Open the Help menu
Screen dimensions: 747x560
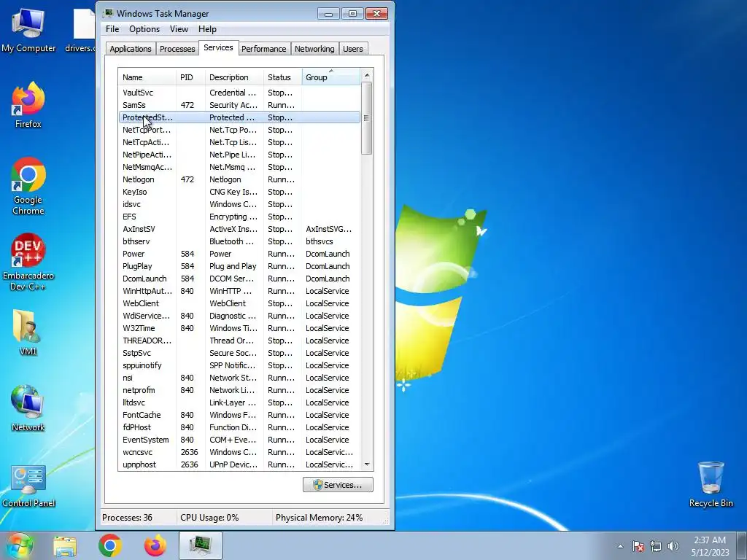tap(207, 29)
